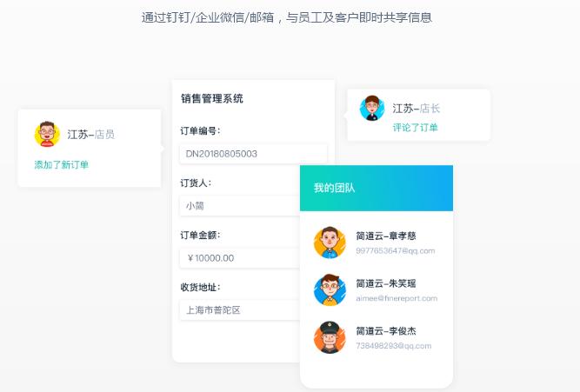The image size is (580, 392).
Task: Click the 评论了订单 link
Action: tap(415, 128)
